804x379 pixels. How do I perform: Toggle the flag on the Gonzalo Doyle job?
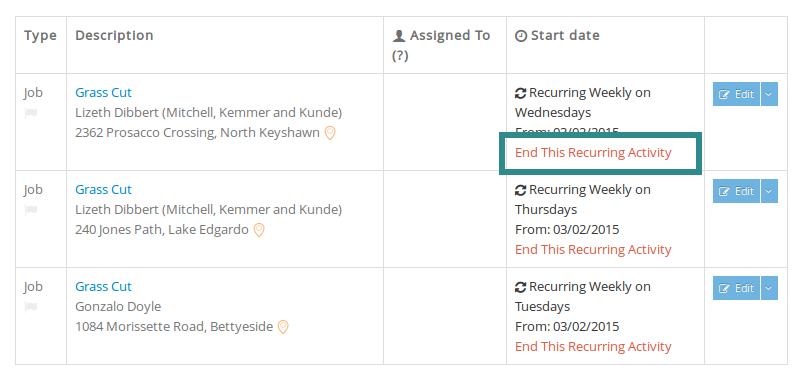pos(31,307)
